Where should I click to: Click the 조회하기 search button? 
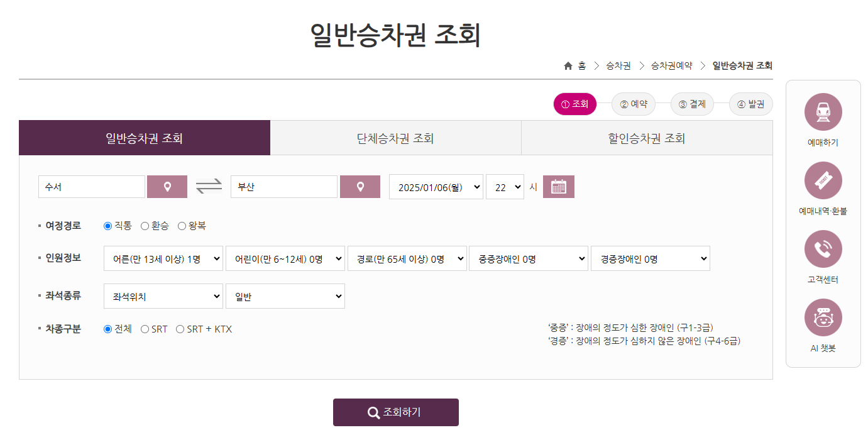395,412
